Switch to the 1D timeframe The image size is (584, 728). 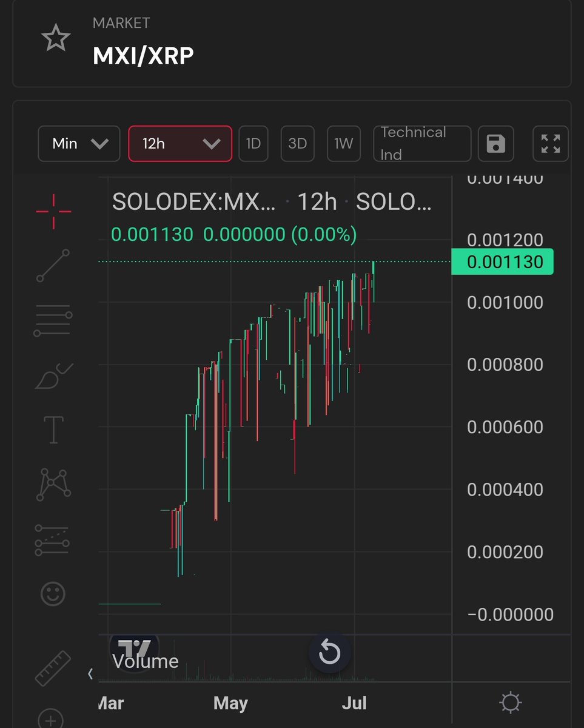[253, 144]
